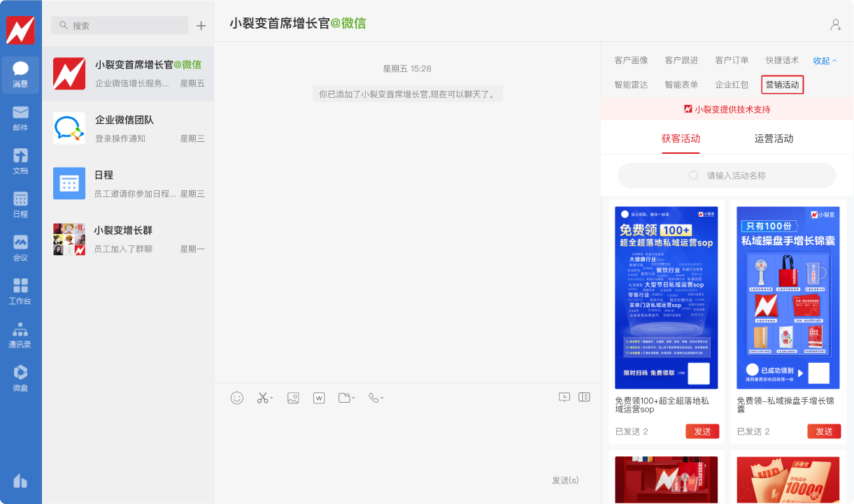Open the 客户画像 tab
The image size is (854, 504).
[x=631, y=61]
